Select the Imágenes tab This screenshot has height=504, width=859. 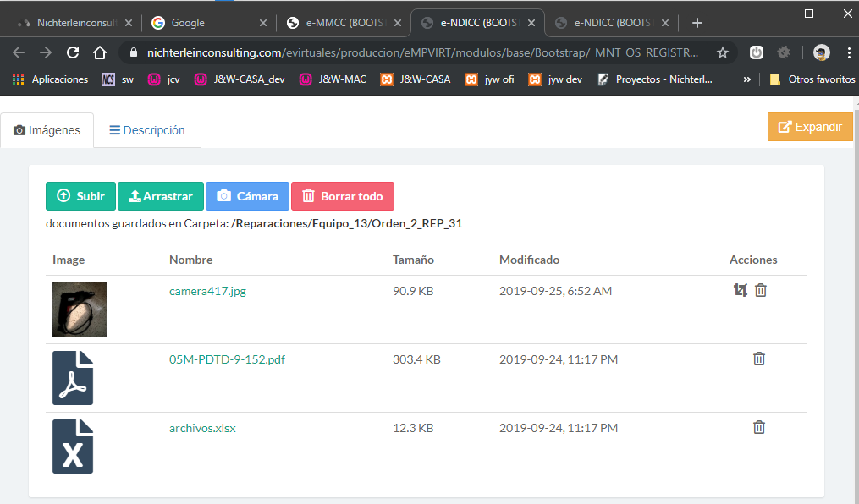click(47, 130)
